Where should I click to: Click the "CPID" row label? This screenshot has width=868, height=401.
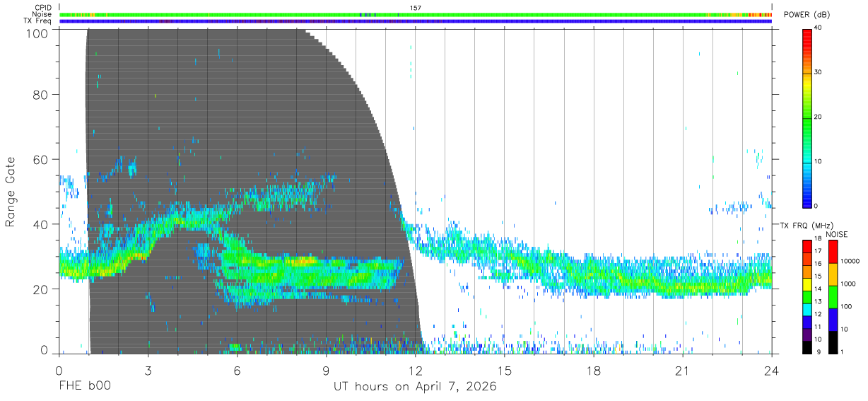(x=44, y=8)
